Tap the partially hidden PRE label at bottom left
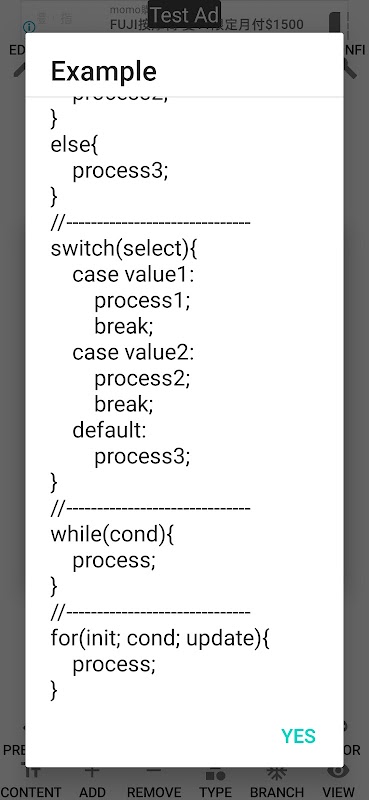369x800 pixels. pos(13,750)
